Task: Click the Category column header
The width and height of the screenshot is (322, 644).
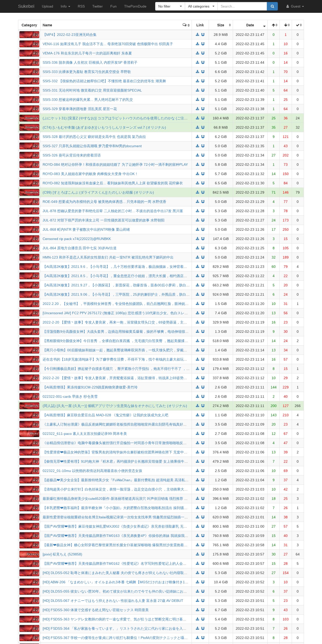Action: [29, 25]
